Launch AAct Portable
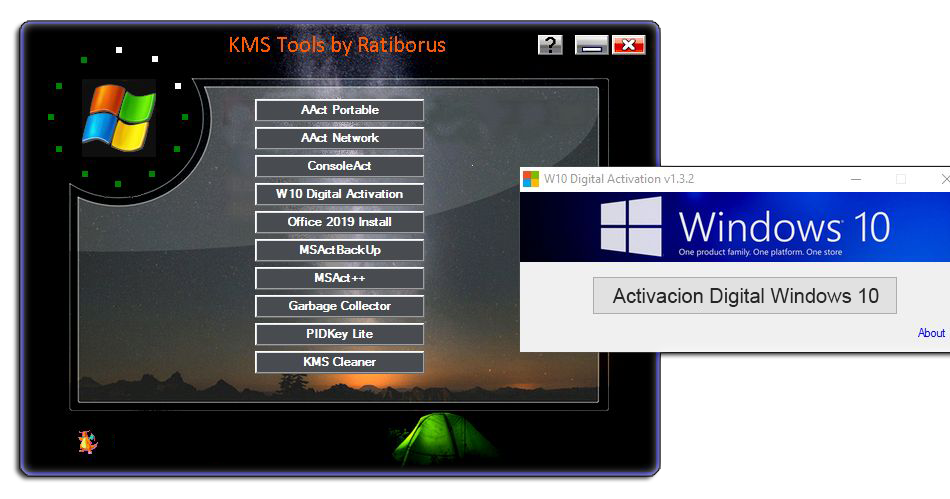The height and width of the screenshot is (499, 950). [339, 110]
